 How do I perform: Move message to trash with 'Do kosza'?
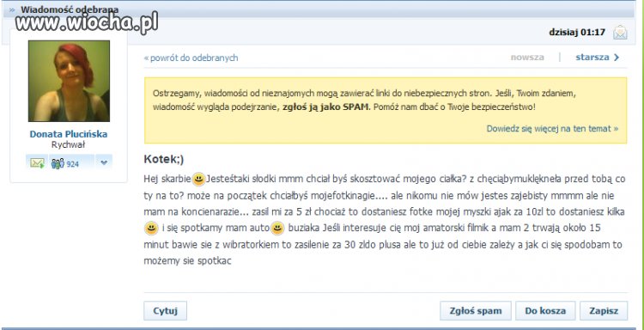coord(545,311)
